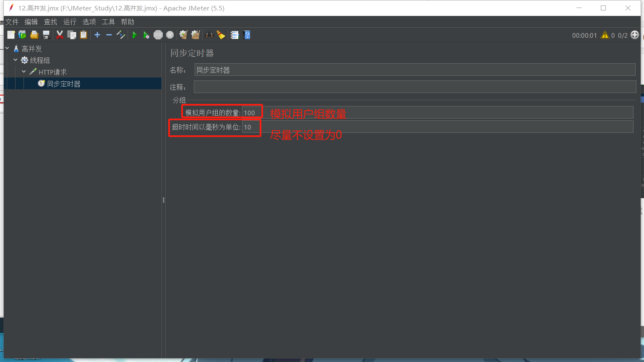The width and height of the screenshot is (644, 362).
Task: Open the 工具 menu
Action: (x=108, y=22)
